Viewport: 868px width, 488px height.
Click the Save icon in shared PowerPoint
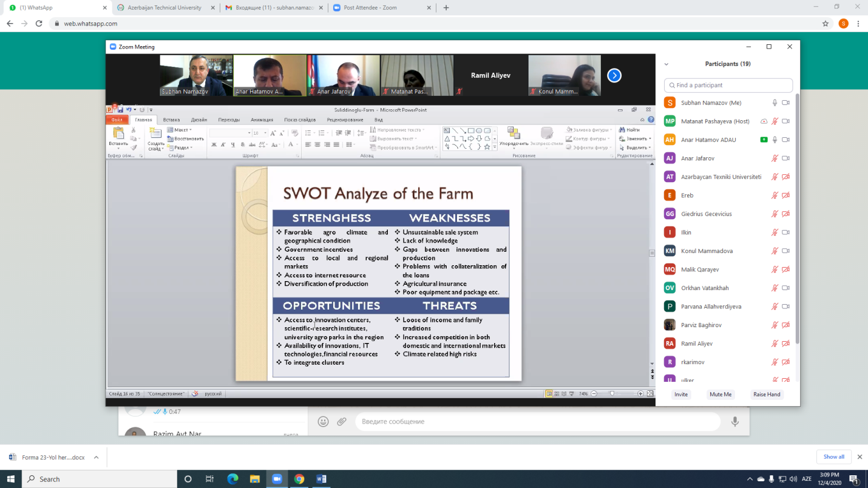pyautogui.click(x=120, y=110)
